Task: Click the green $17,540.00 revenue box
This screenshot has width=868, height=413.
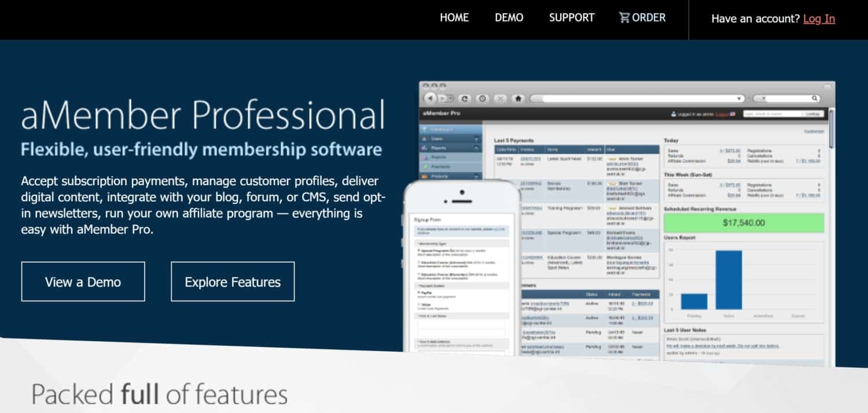Action: click(x=744, y=223)
